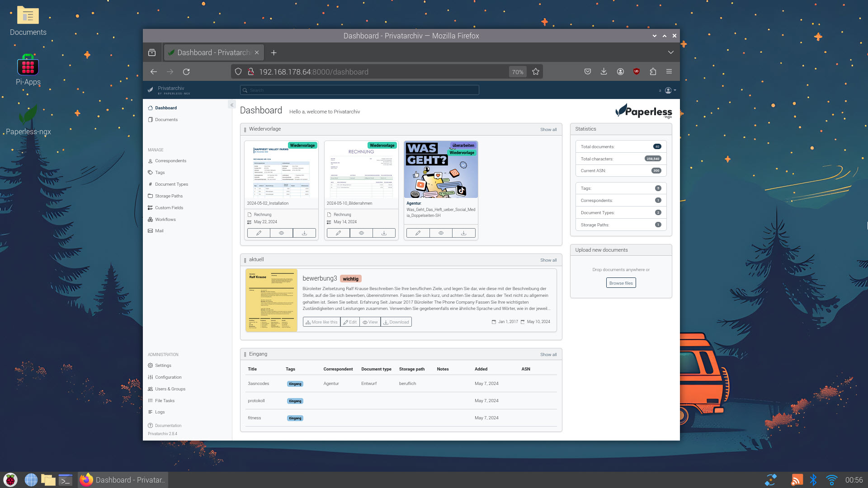Preview the Was_Geht social media document via eye icon
Image resolution: width=868 pixels, height=488 pixels.
[441, 233]
